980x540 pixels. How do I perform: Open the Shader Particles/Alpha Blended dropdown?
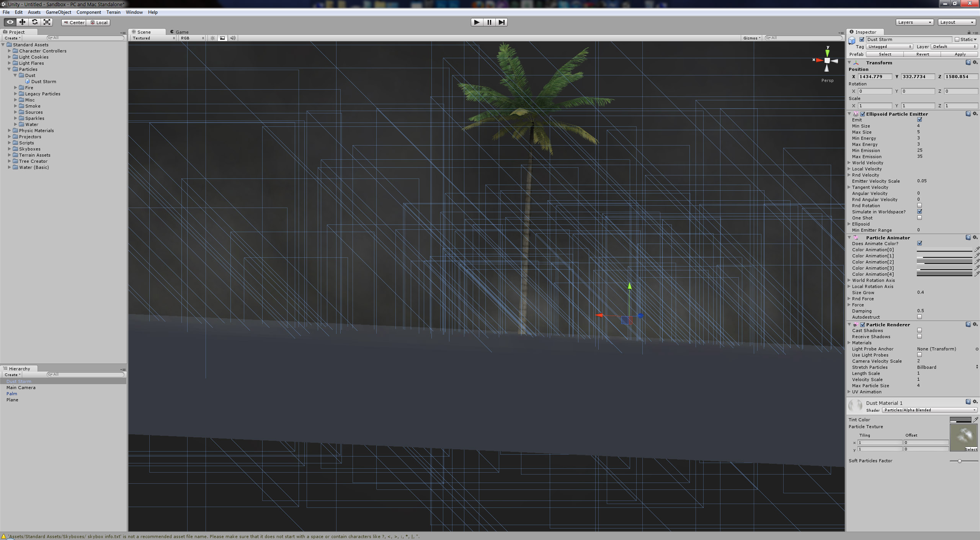(929, 410)
